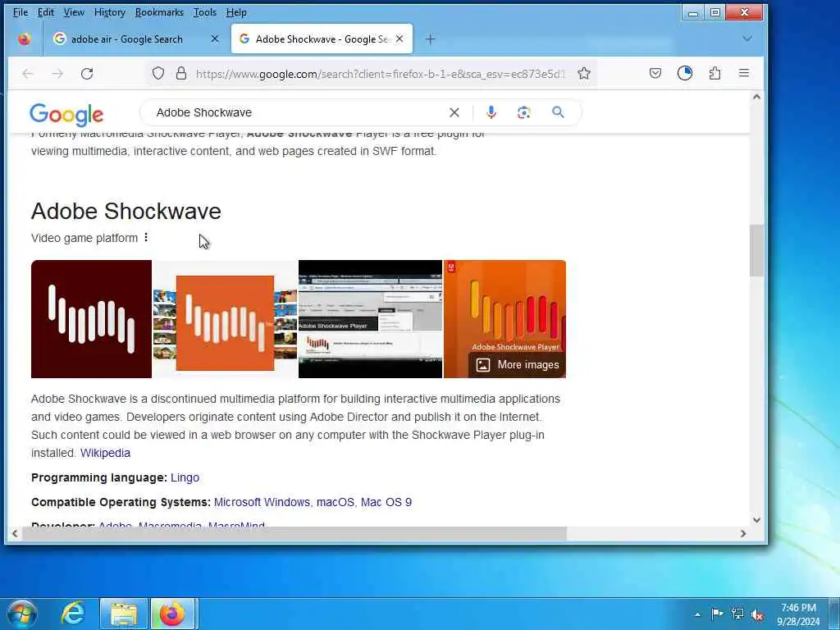Image resolution: width=840 pixels, height=630 pixels.
Task: Click the Firefox taskbar button
Action: pos(172,614)
